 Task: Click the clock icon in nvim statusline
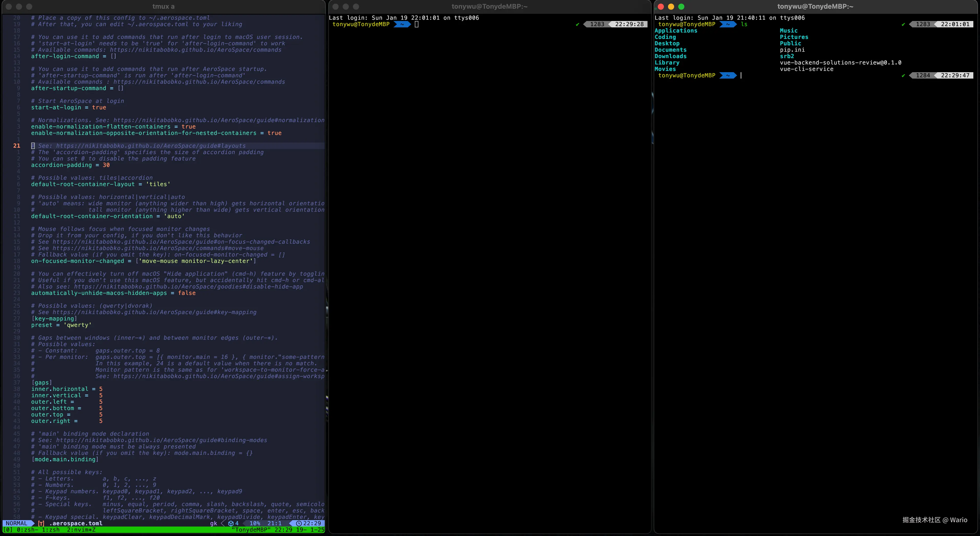(299, 523)
